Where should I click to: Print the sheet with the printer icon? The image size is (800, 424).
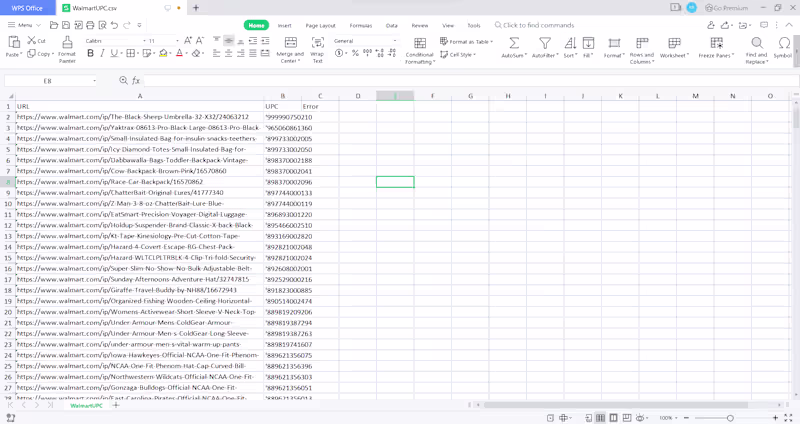[x=90, y=25]
